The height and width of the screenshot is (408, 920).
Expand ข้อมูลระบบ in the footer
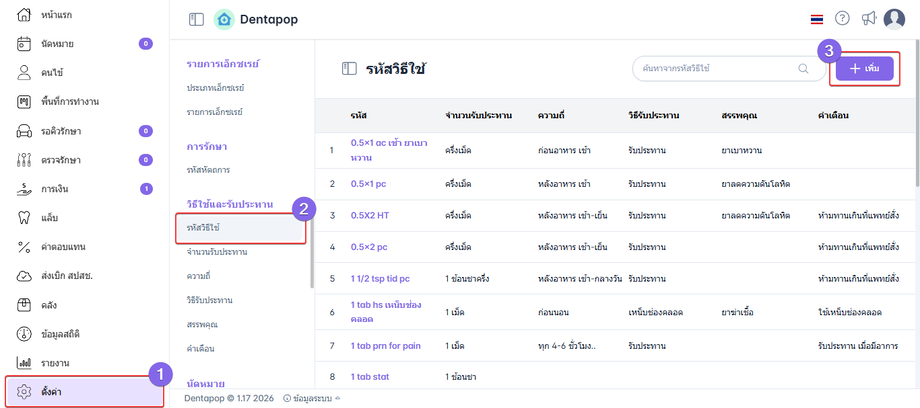310,397
